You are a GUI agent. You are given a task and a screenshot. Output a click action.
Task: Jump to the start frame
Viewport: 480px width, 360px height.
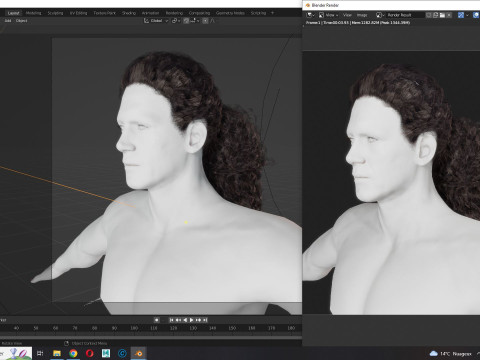[x=171, y=320]
